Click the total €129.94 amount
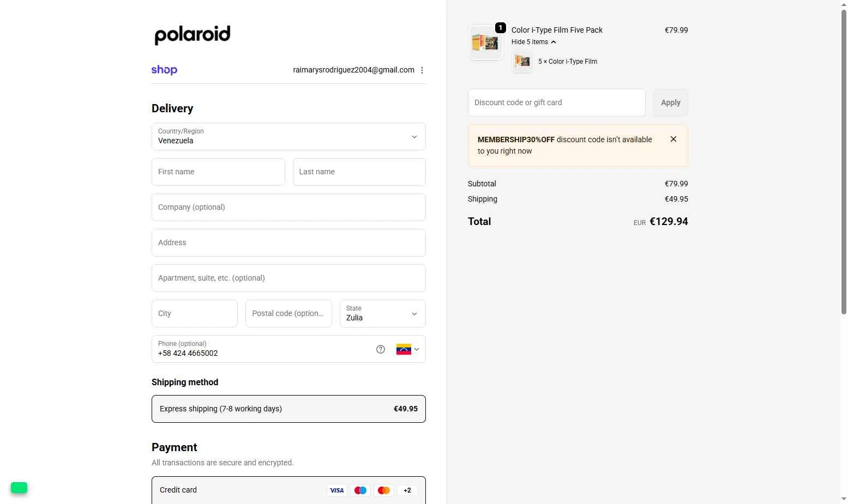This screenshot has width=848, height=504. click(669, 222)
